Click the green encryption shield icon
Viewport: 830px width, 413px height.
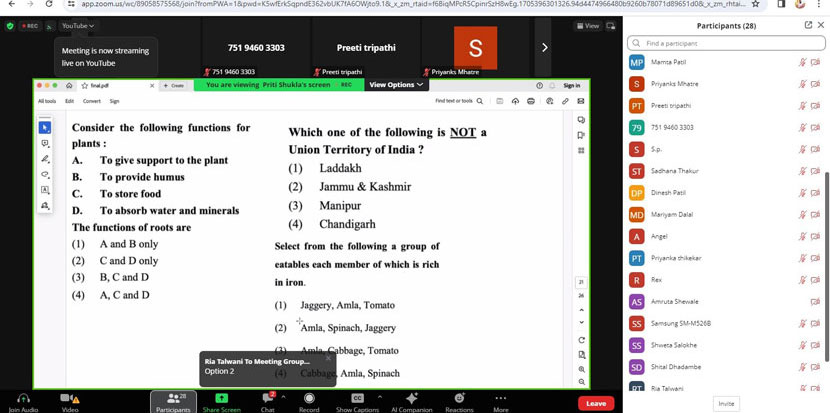pos(10,25)
